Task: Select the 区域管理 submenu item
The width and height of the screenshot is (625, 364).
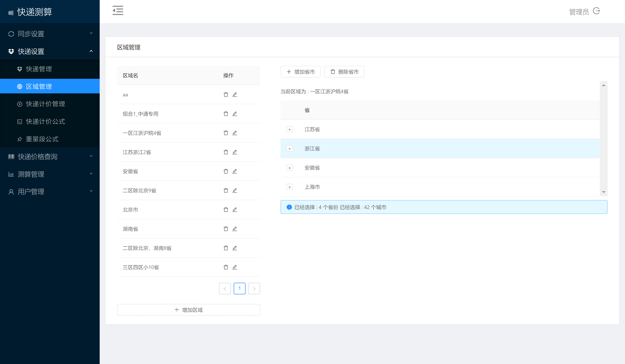Action: point(50,86)
